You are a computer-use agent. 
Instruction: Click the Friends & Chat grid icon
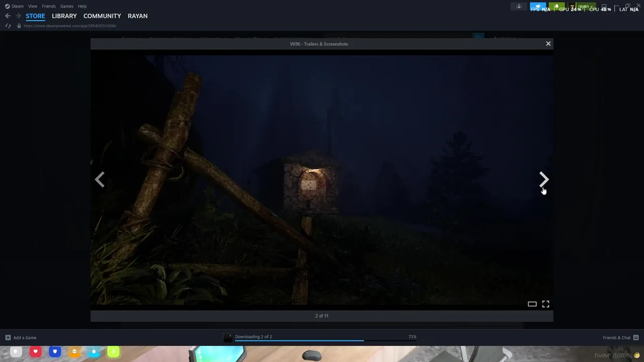(636, 338)
